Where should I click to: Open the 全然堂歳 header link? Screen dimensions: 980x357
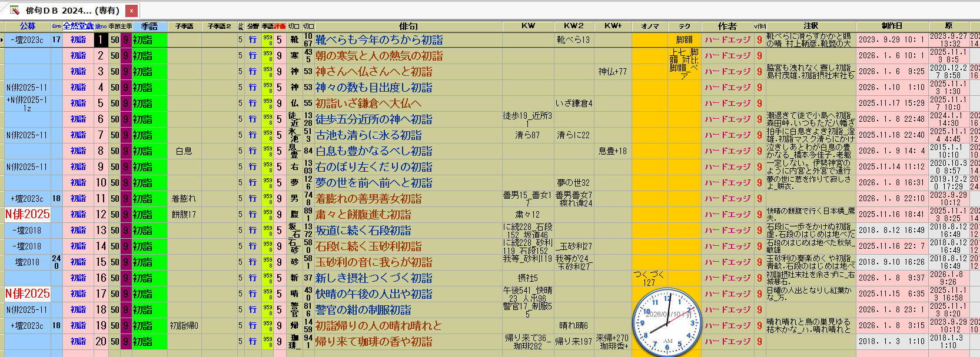click(78, 26)
